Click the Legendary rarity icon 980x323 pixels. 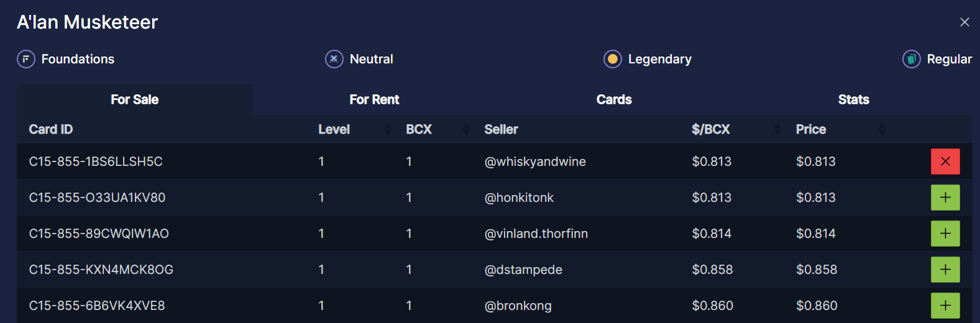click(613, 59)
